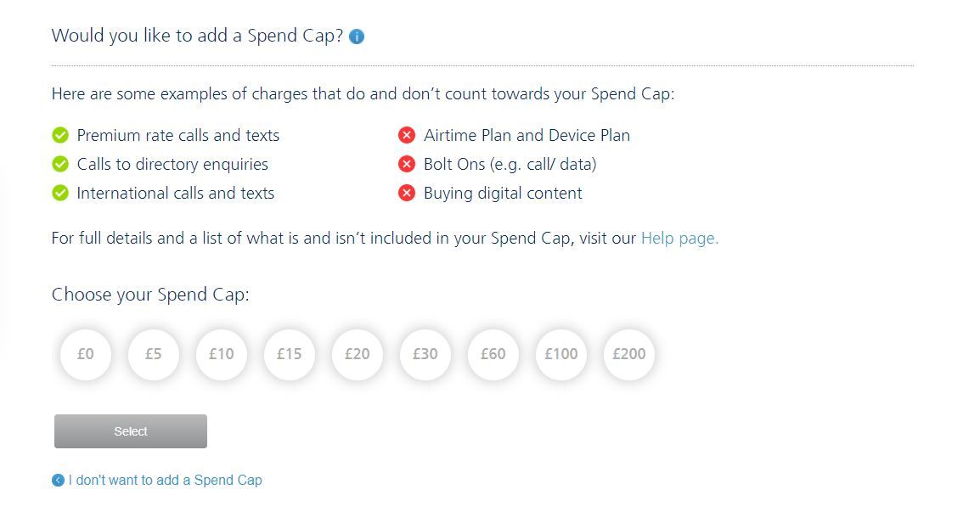Select the £15 spend cap circle

tap(290, 354)
